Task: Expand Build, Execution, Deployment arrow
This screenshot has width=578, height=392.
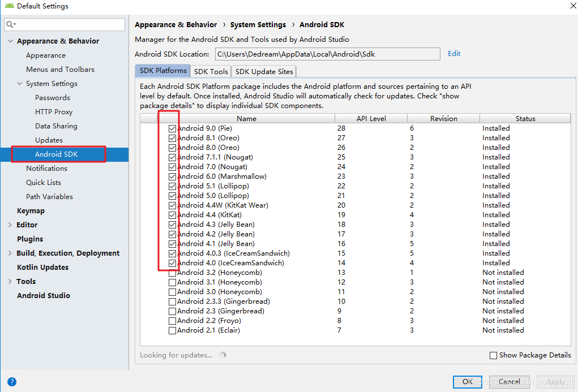Action: (10, 253)
